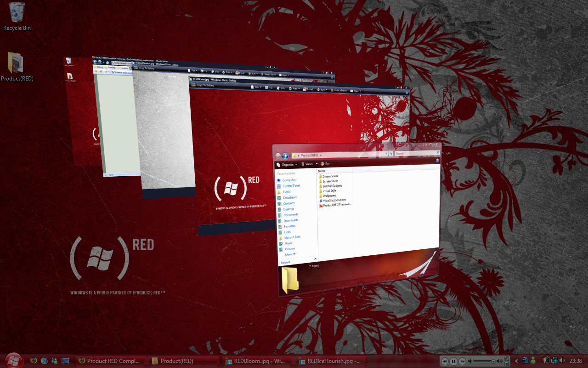This screenshot has height=368, width=588.
Task: Click previous track on taskbar media player
Action: pyautogui.click(x=445, y=361)
